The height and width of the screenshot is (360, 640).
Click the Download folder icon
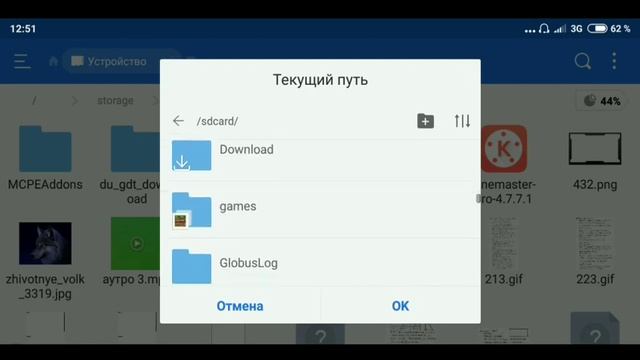pyautogui.click(x=191, y=156)
